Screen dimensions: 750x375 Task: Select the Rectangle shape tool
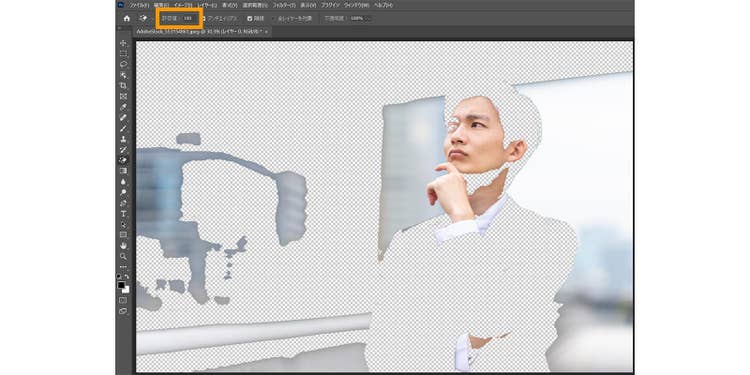pyautogui.click(x=123, y=234)
